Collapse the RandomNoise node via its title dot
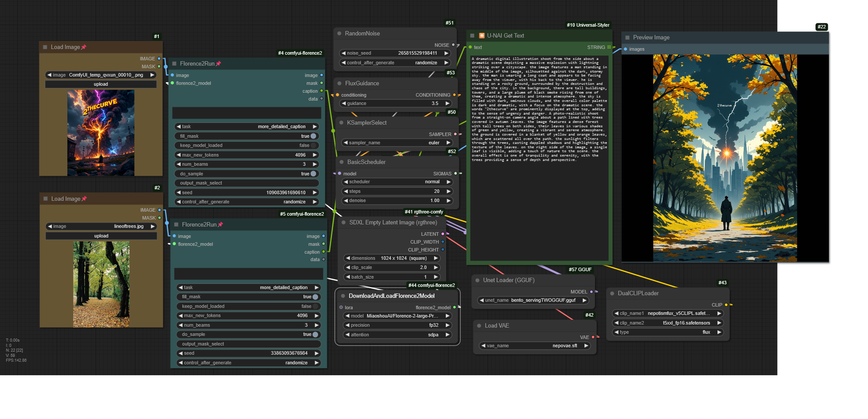This screenshot has height=419, width=868. (x=339, y=33)
